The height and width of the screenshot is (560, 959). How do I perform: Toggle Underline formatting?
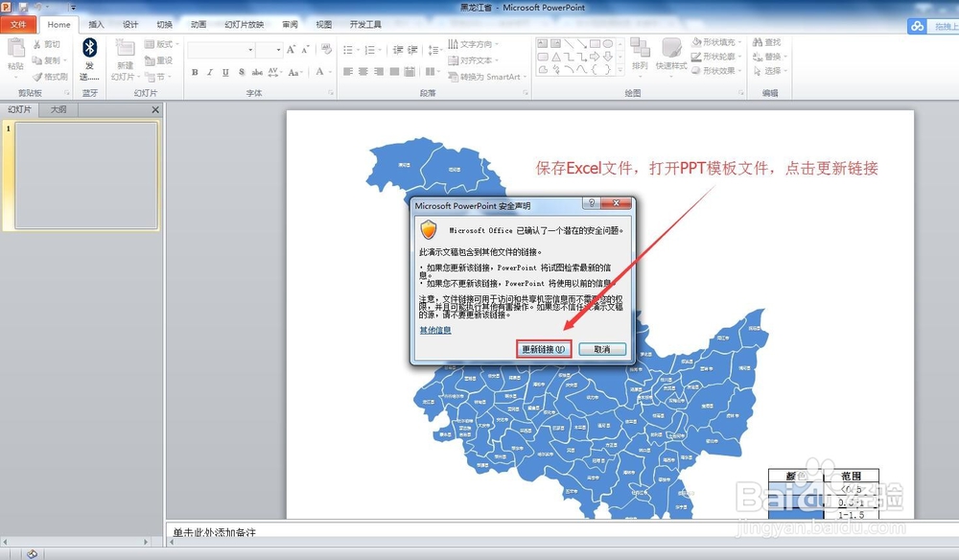click(x=225, y=72)
